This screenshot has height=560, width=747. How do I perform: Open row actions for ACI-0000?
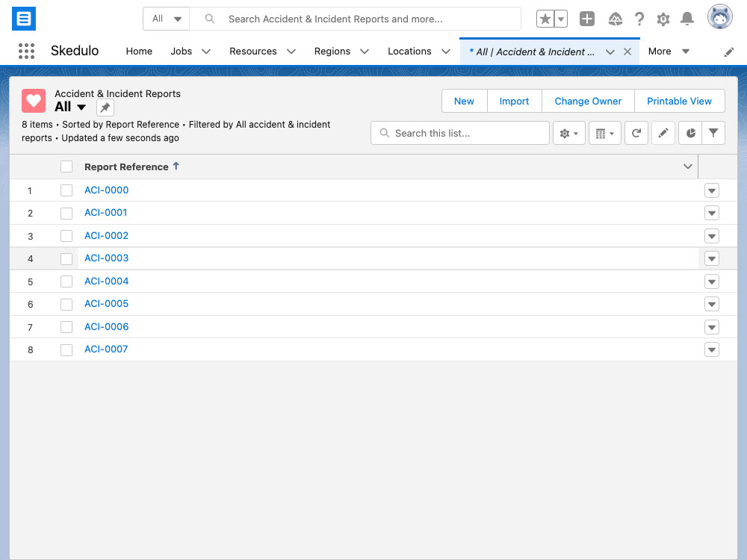coord(712,190)
